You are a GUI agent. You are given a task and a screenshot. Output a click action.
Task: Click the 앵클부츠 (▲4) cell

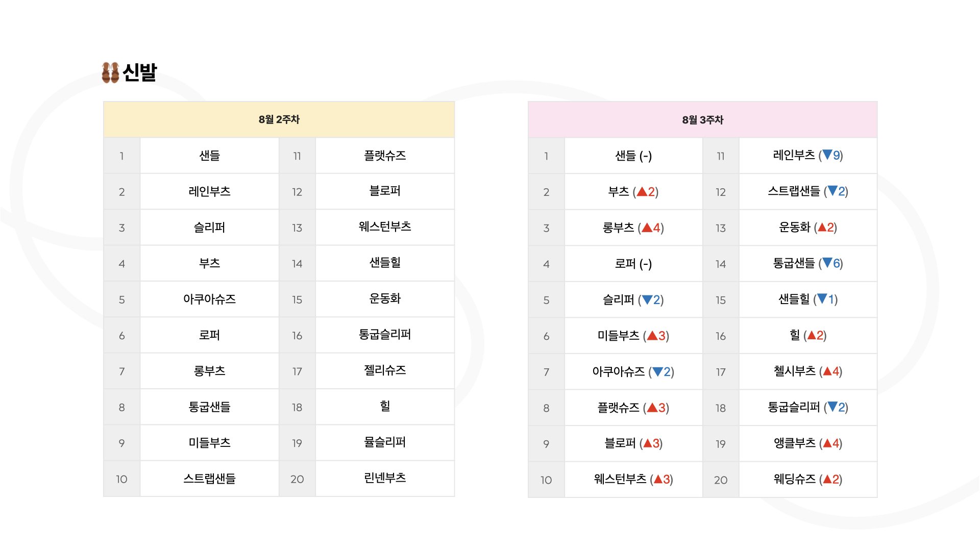tap(807, 443)
